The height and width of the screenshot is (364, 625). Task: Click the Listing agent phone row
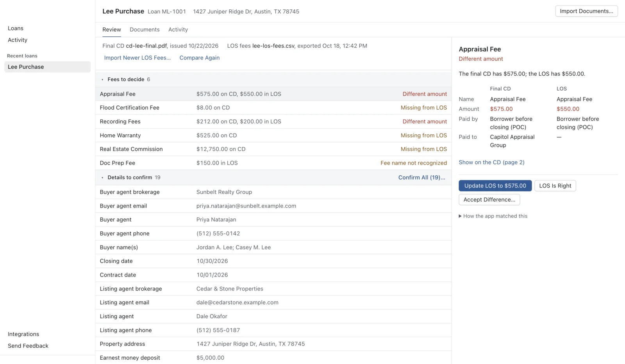point(273,330)
